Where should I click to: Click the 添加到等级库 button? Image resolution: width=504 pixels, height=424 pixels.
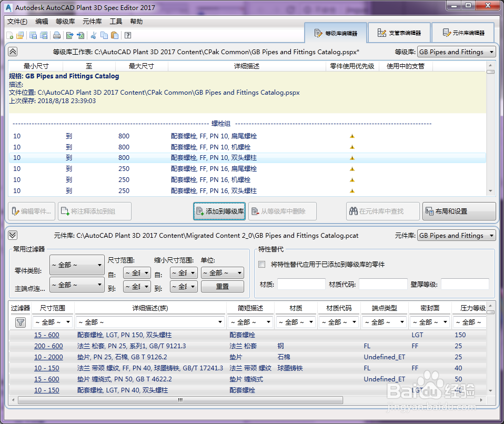[219, 211]
